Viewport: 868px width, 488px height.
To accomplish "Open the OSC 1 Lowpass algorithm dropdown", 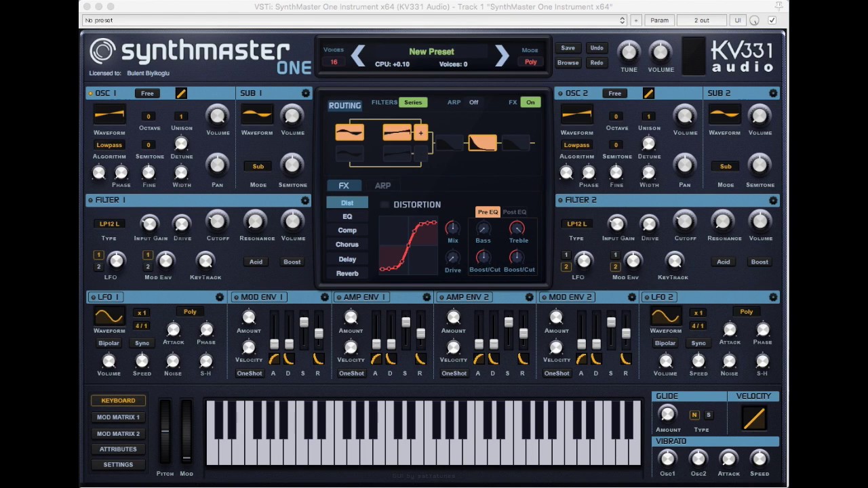I will pos(109,145).
